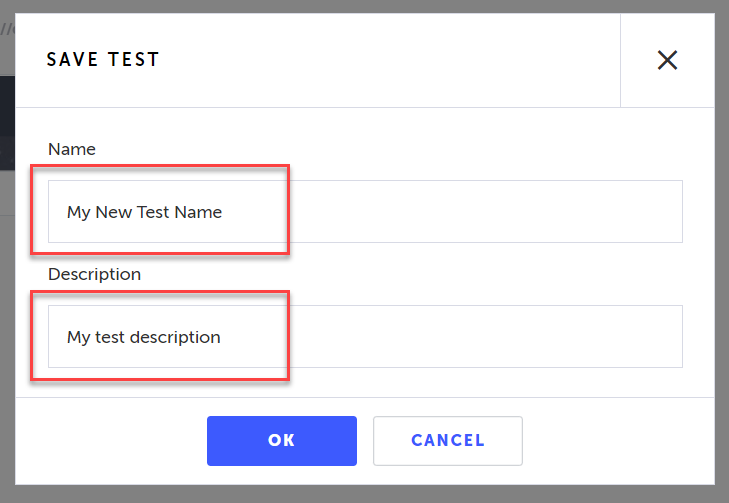
Task: Click empty right side of Name field
Action: (x=520, y=212)
